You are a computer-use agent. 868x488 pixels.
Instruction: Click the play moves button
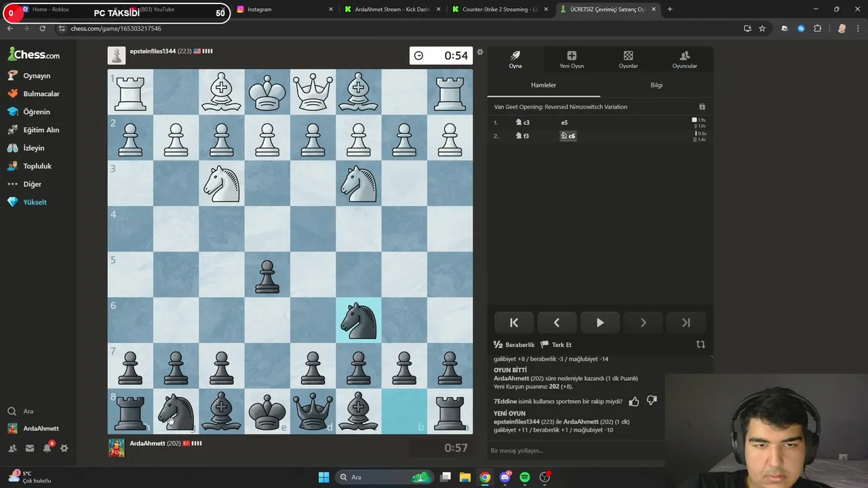(x=600, y=323)
